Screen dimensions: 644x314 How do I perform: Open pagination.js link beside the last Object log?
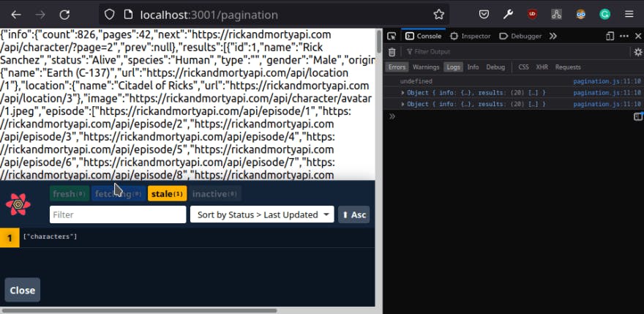[607, 105]
